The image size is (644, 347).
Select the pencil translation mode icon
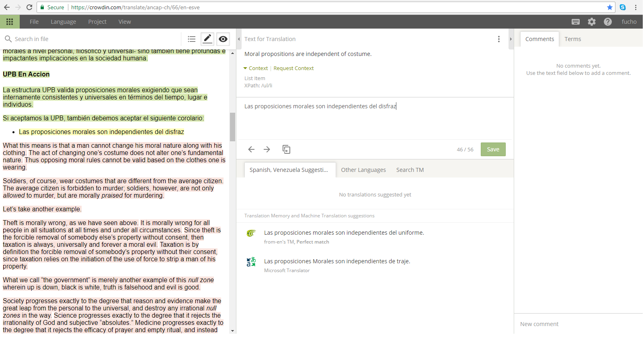(207, 39)
